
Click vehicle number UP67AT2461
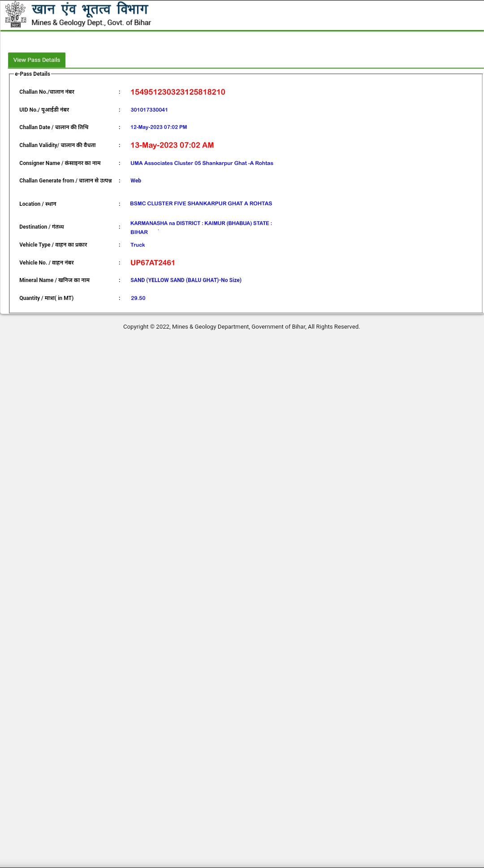click(x=153, y=263)
